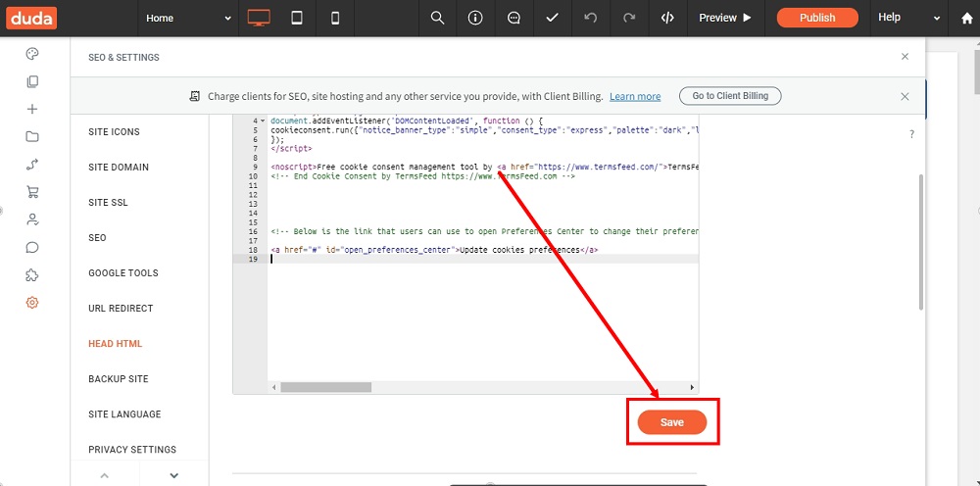Open the App Store puzzle icon
This screenshot has height=486, width=980.
[32, 275]
